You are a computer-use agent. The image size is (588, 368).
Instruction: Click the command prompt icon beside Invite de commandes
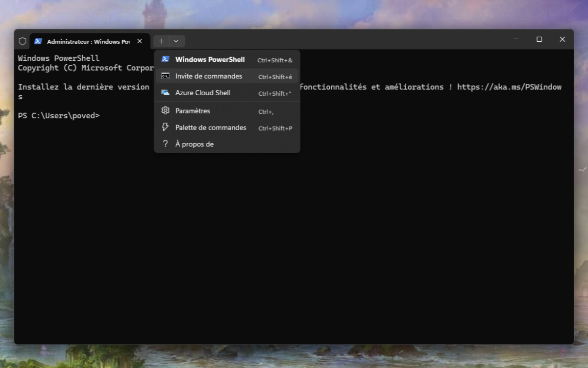166,76
